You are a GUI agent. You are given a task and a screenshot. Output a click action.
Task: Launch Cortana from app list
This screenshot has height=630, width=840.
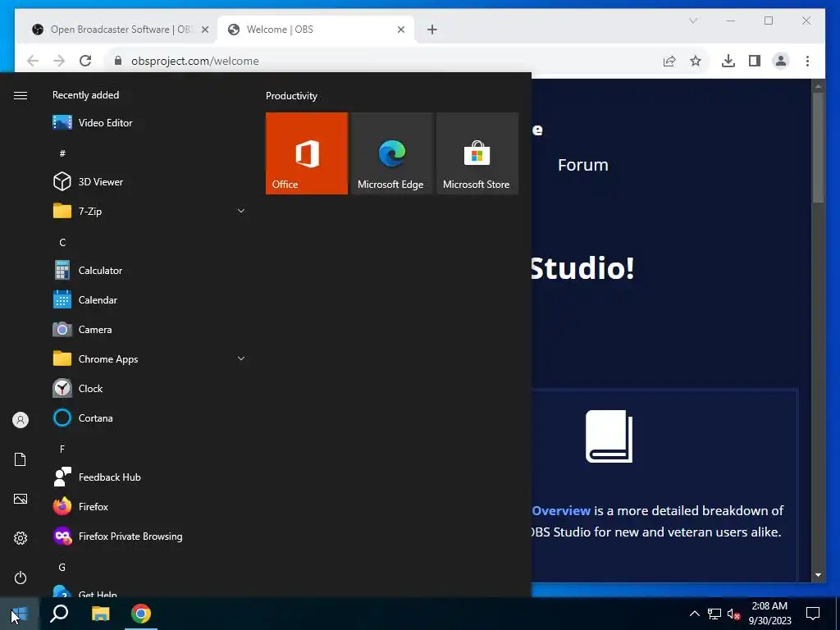coord(148,418)
